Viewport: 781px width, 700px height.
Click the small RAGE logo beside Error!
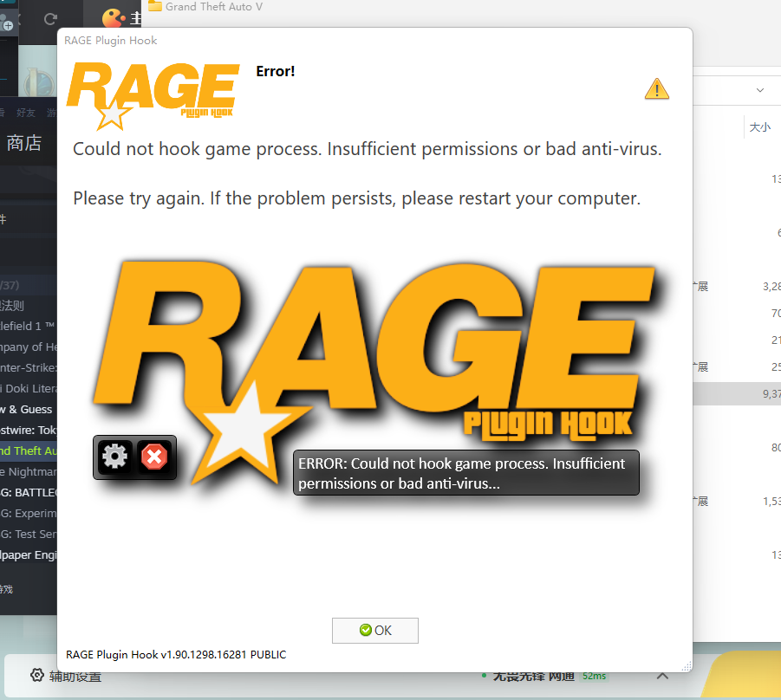click(x=153, y=94)
